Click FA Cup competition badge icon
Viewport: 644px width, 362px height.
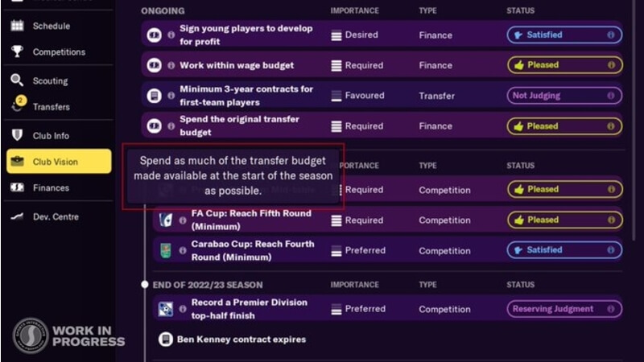pyautogui.click(x=166, y=220)
